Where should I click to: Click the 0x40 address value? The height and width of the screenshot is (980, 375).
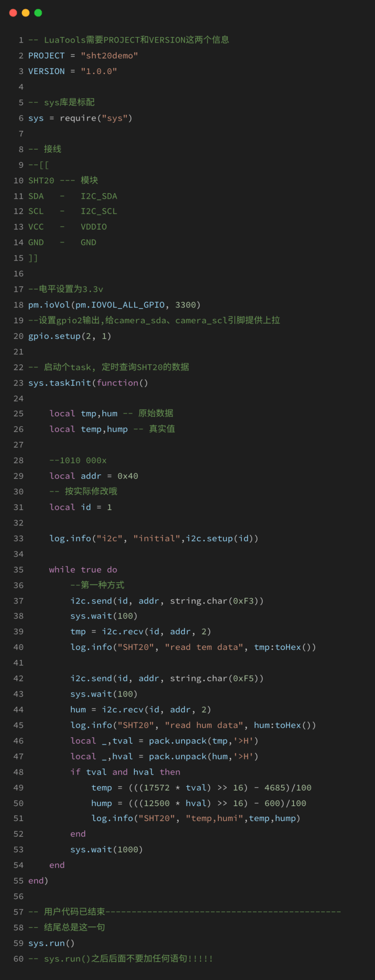[128, 476]
